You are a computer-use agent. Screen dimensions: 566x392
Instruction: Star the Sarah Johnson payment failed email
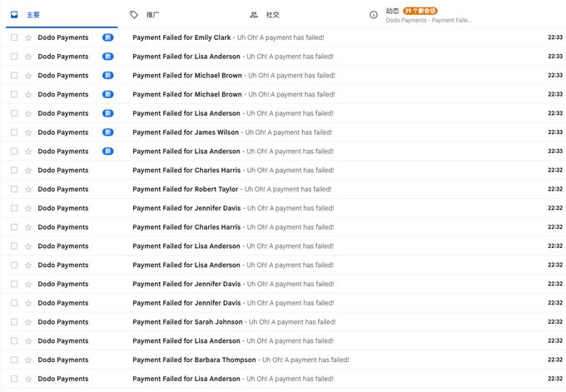[x=28, y=322]
